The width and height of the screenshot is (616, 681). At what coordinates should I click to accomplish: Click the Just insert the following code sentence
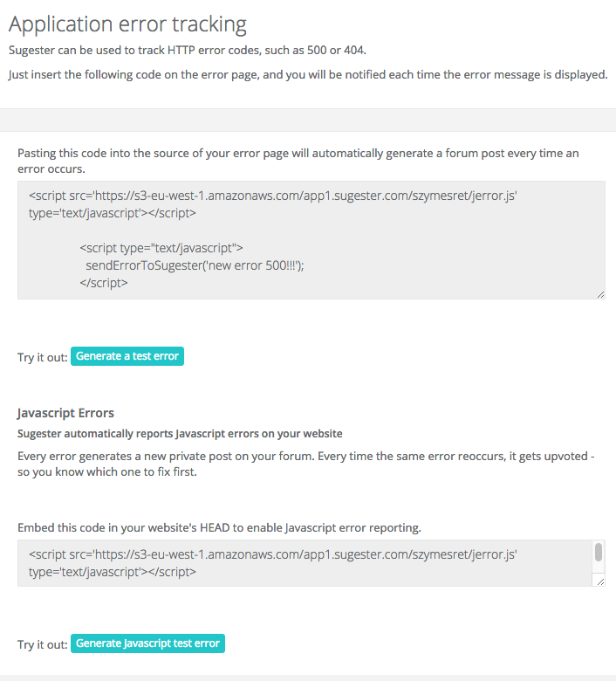click(307, 75)
